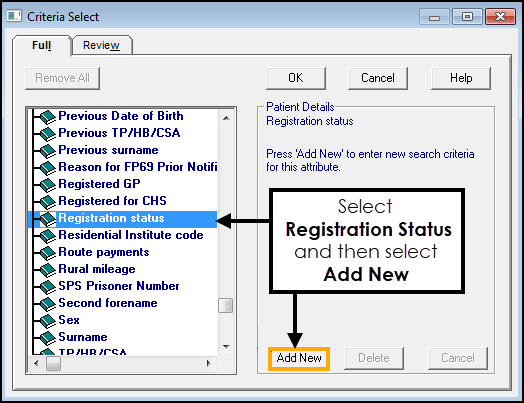
Task: Click the book icon beside Sex
Action: pyautogui.click(x=48, y=320)
